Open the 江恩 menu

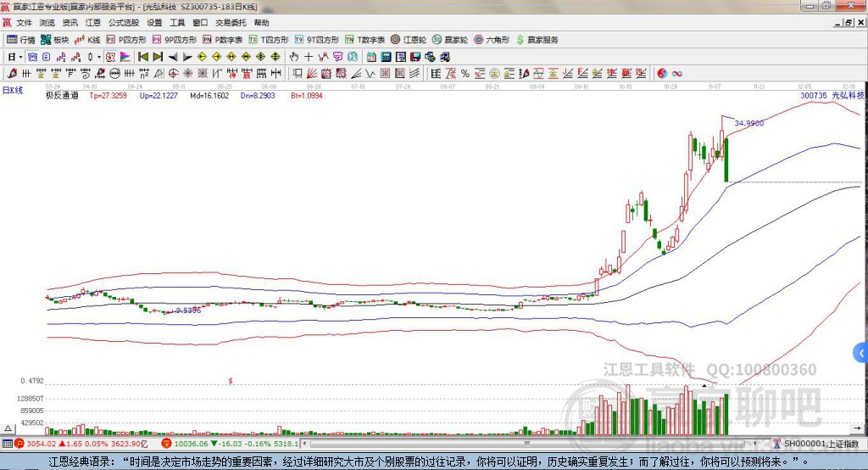pyautogui.click(x=93, y=23)
